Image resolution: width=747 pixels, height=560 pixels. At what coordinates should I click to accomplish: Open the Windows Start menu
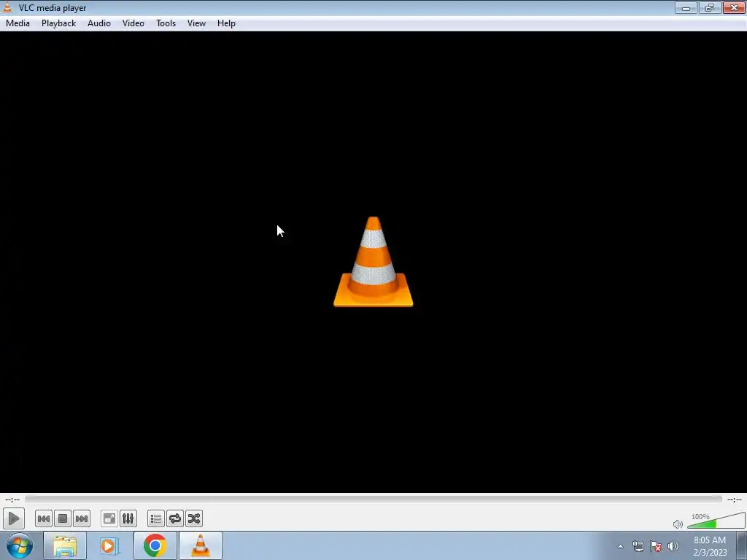20,545
